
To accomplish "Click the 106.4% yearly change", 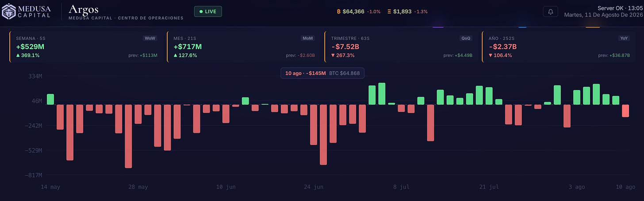I will 500,55.
